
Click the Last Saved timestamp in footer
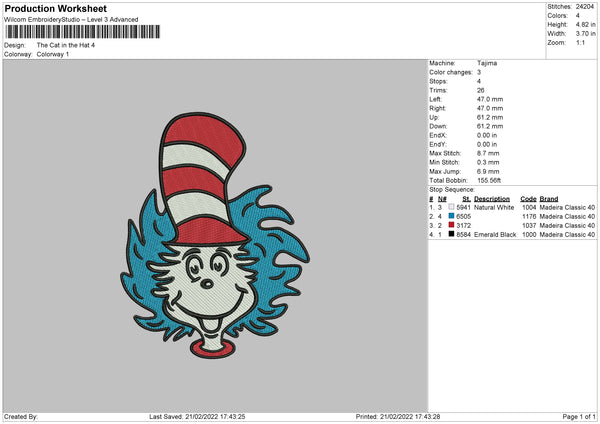click(x=196, y=417)
